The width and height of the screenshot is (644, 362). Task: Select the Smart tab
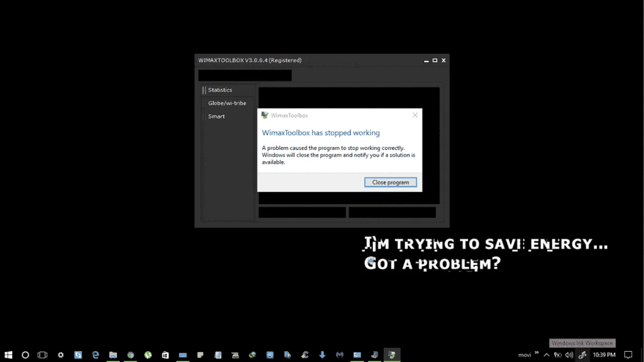216,117
